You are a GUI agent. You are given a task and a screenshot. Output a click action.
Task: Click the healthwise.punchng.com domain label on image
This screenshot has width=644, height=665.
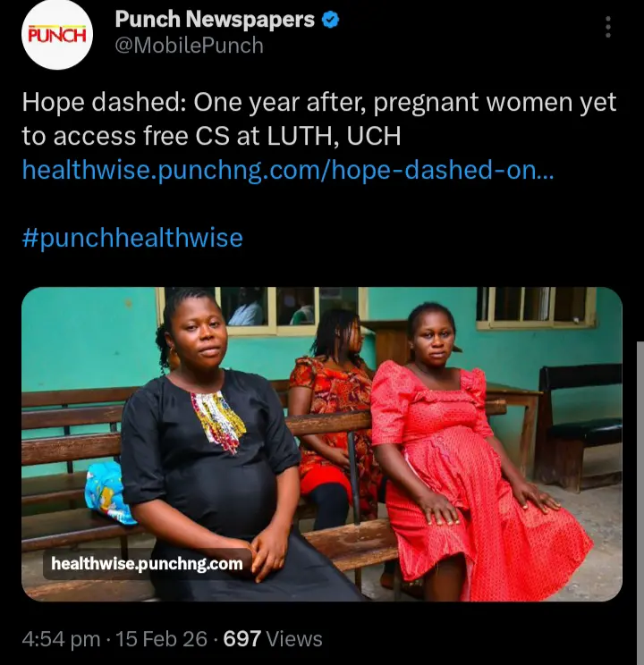pos(147,564)
